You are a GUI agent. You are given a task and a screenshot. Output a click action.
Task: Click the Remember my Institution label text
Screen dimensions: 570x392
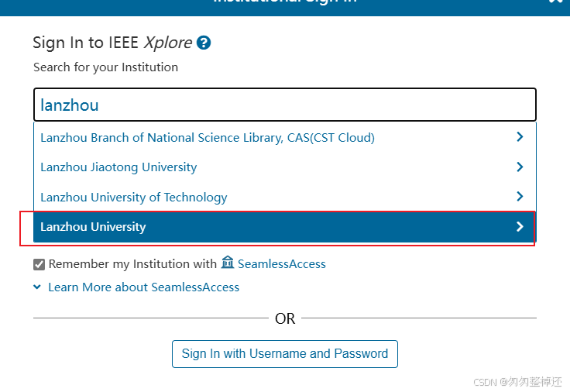[x=132, y=264]
